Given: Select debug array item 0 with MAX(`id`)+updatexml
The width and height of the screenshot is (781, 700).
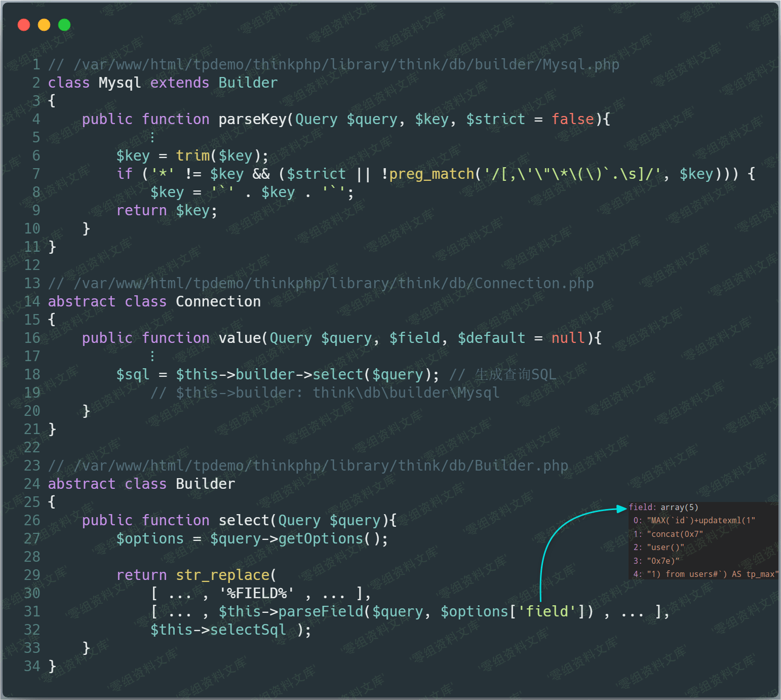Looking at the screenshot, I should pos(694,521).
